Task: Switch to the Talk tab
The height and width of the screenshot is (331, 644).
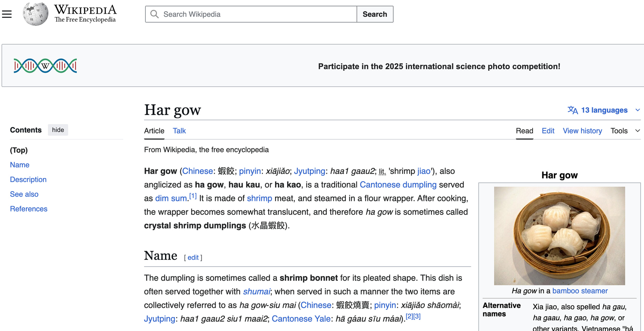Action: [179, 131]
